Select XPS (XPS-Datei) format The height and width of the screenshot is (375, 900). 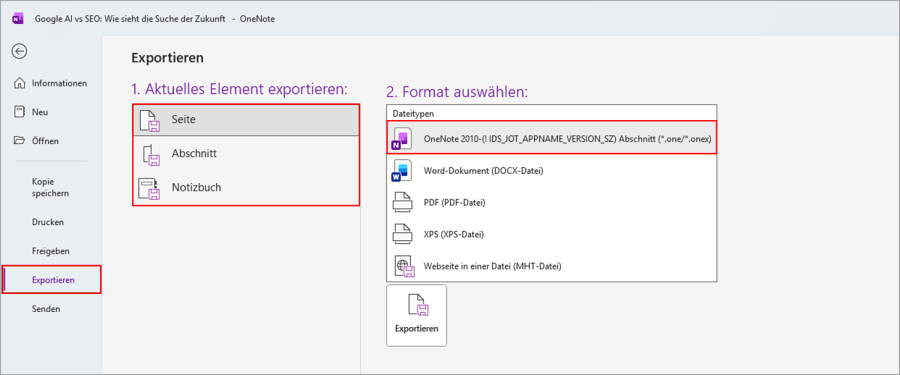pyautogui.click(x=552, y=234)
